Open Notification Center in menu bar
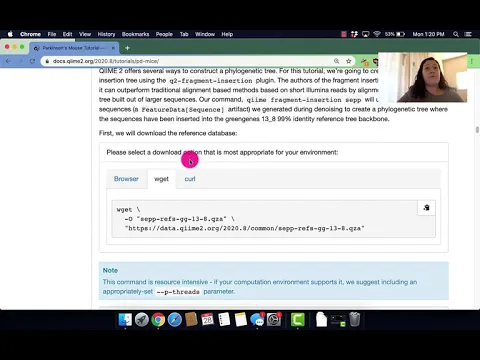 coord(468,34)
